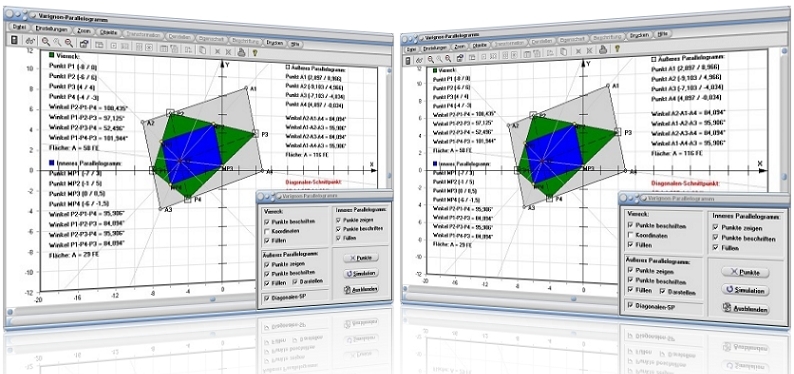This screenshot has width=794, height=374.
Task: Click point label P3 on left window graph
Action: [264, 134]
